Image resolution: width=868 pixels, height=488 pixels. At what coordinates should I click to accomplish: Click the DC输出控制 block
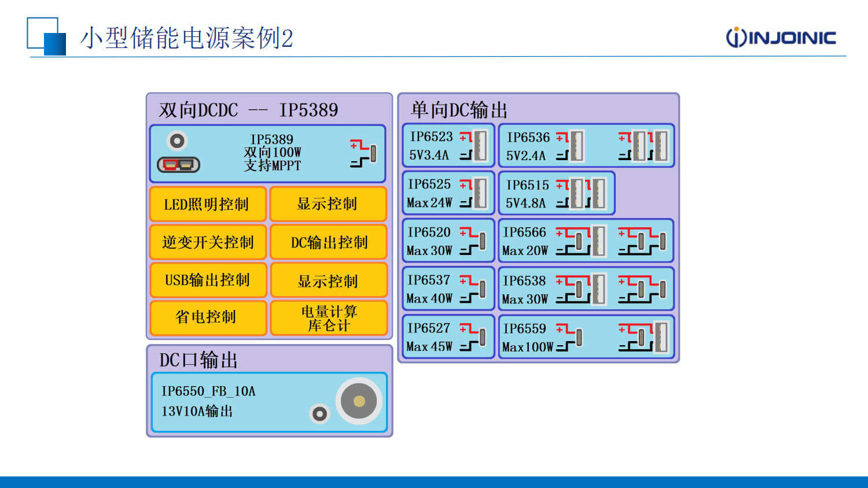(329, 242)
